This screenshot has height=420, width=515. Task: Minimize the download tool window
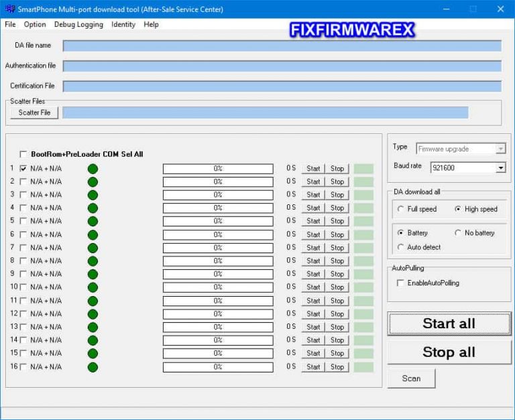446,9
